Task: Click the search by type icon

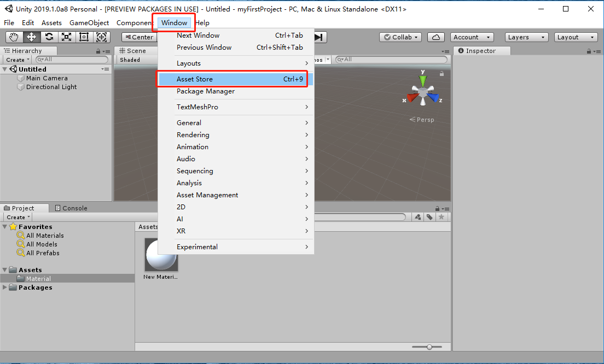Action: (x=418, y=217)
